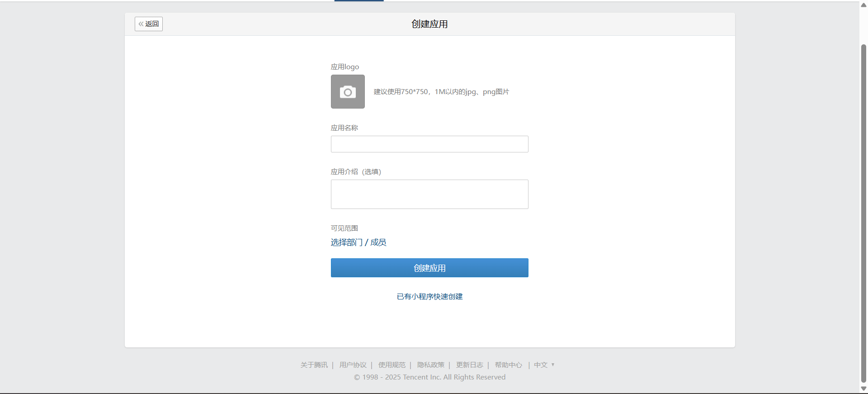Go back with the 返回 button
This screenshot has height=394, width=868.
click(x=149, y=24)
